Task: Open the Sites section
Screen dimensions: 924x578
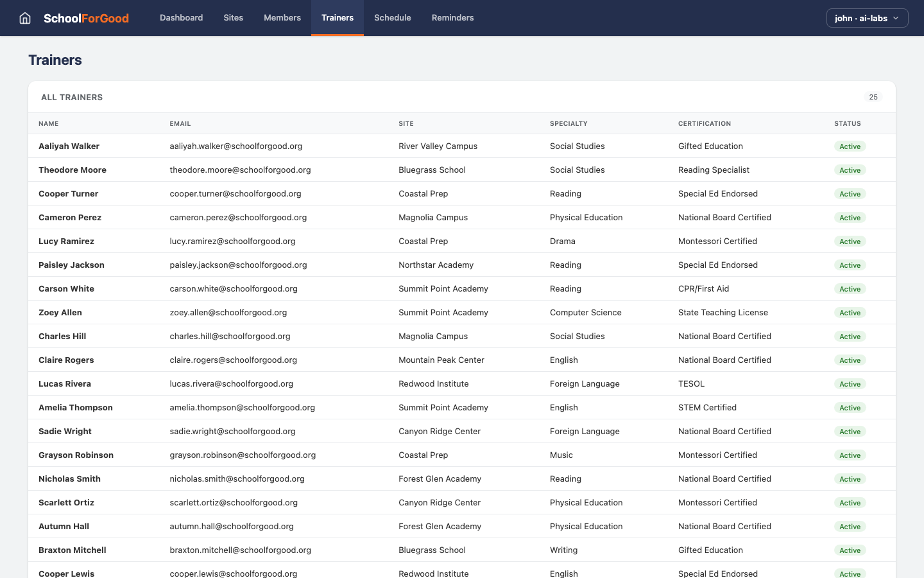Action: click(x=233, y=18)
